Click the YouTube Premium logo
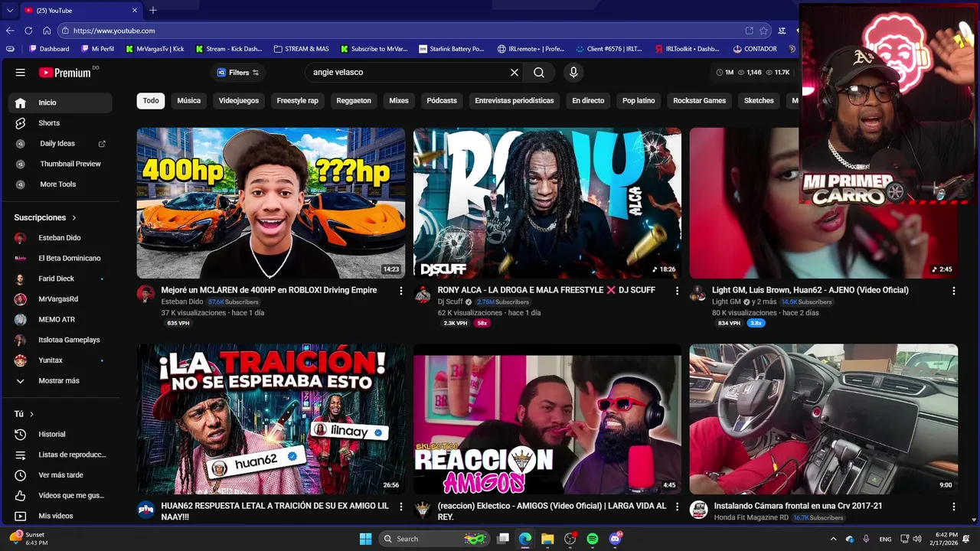 [65, 73]
